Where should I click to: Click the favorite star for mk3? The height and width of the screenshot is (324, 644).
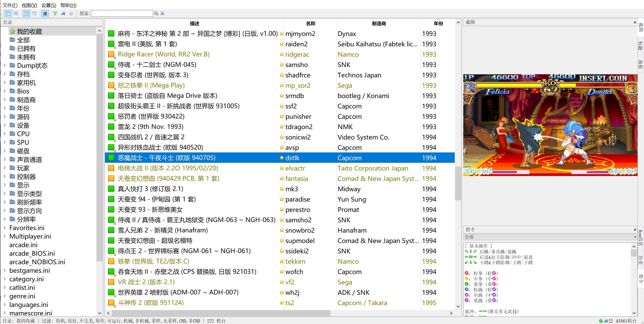[282, 189]
